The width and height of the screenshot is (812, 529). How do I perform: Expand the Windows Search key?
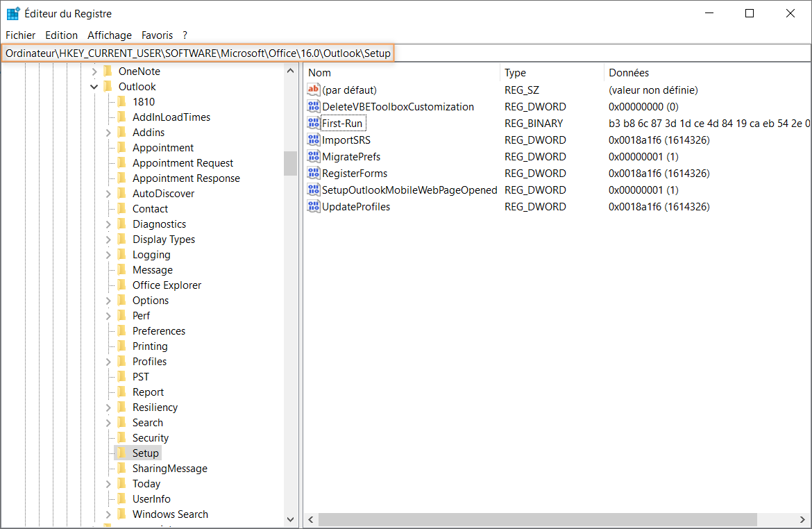[x=108, y=514]
